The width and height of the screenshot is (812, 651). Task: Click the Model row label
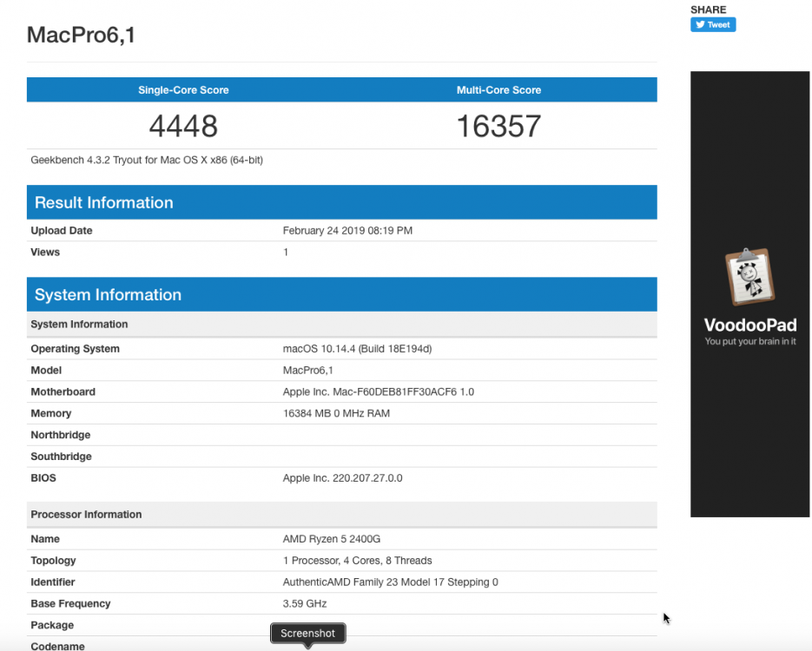coord(46,370)
